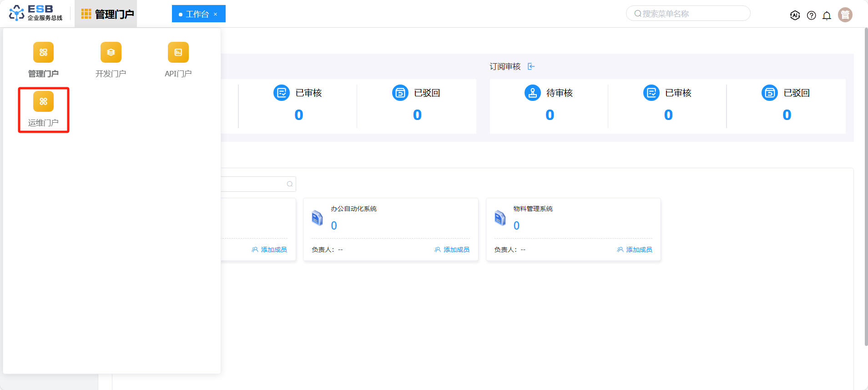Viewport: 868px width, 390px height.
Task: Click the notification bell icon
Action: 827,15
